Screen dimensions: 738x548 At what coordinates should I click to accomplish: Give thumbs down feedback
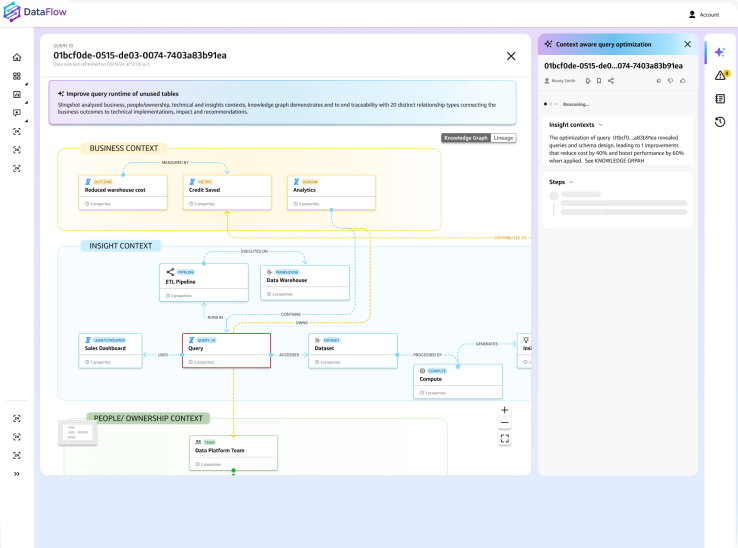click(x=671, y=81)
